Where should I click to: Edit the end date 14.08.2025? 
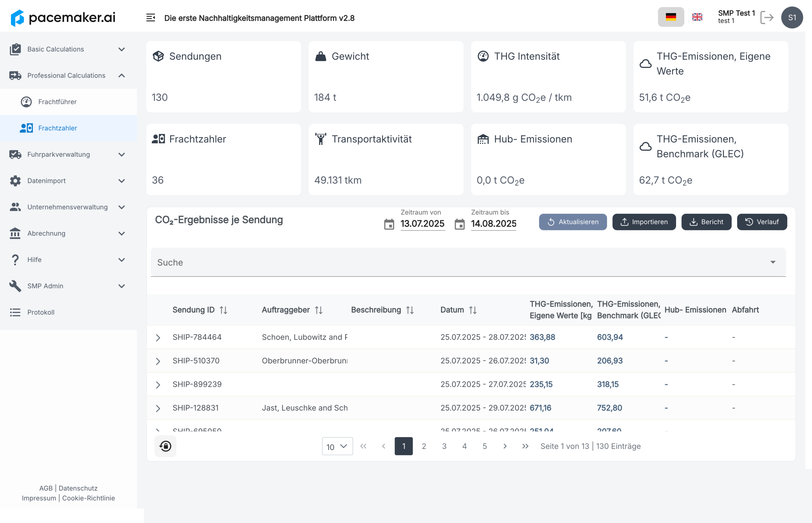tap(494, 224)
